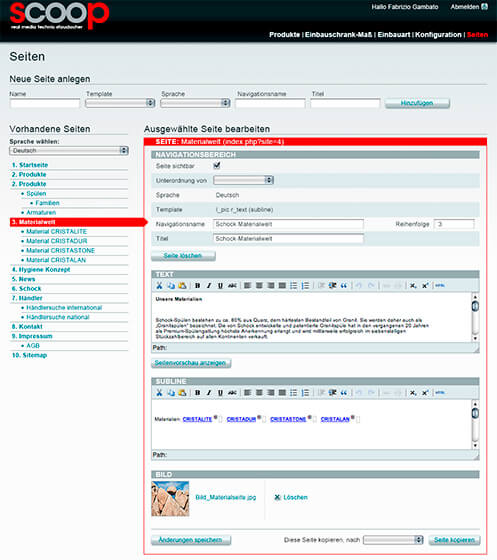Open the Konfiguration menu item
The height and width of the screenshot is (560, 497).
coord(438,35)
